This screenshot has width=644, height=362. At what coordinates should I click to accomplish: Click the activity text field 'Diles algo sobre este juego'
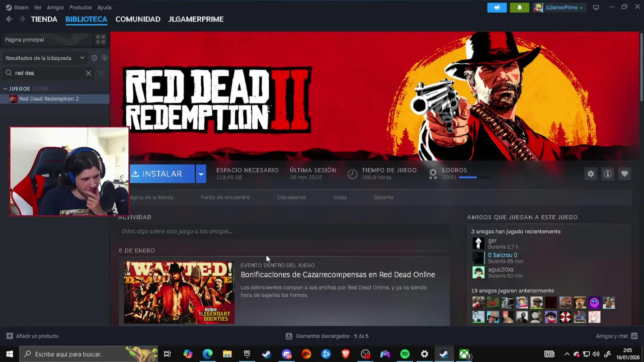pos(284,231)
